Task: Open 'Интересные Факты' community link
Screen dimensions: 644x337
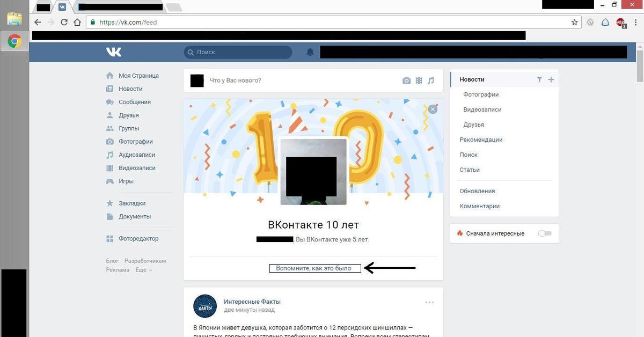Action: pyautogui.click(x=252, y=302)
